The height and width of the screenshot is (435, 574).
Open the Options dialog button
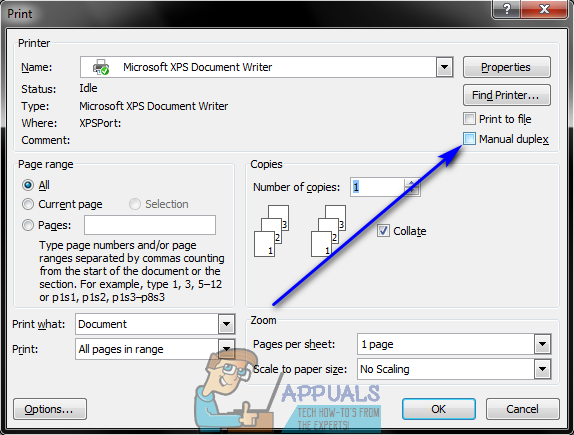(x=50, y=409)
